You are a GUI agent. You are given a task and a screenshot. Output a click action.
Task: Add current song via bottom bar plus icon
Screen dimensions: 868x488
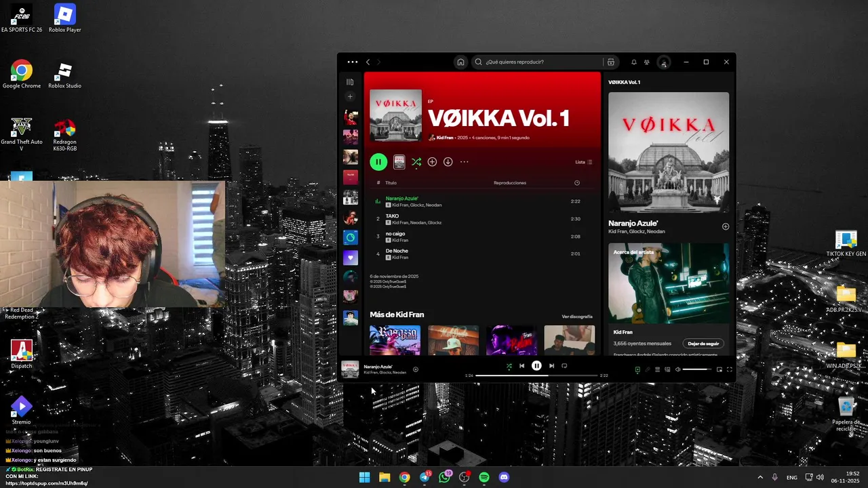pyautogui.click(x=416, y=369)
